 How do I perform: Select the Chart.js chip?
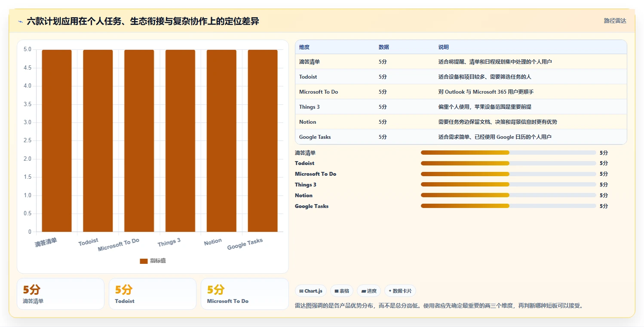[x=311, y=291]
